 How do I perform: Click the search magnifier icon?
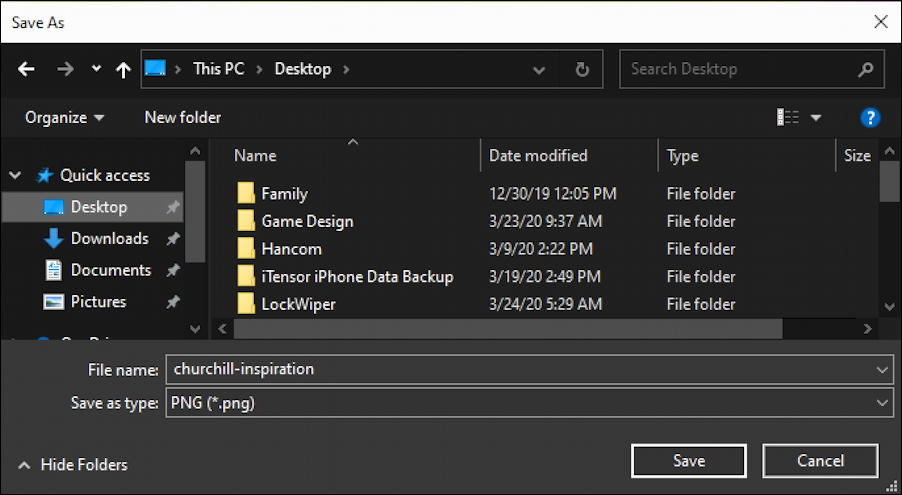coord(866,70)
